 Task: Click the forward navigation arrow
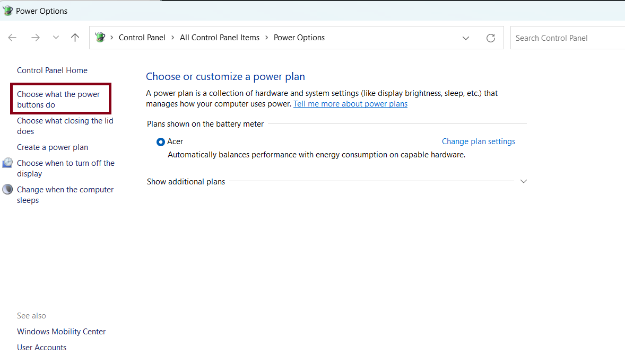[x=36, y=38]
